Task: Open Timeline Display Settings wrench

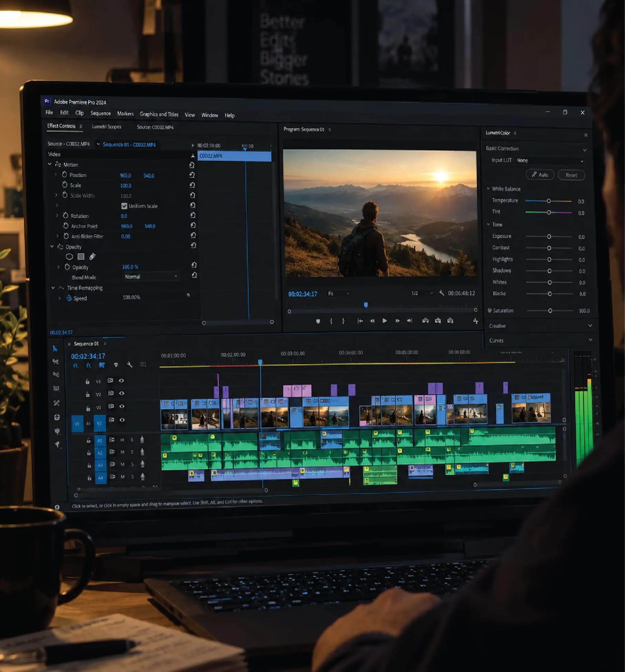Action: [x=130, y=365]
